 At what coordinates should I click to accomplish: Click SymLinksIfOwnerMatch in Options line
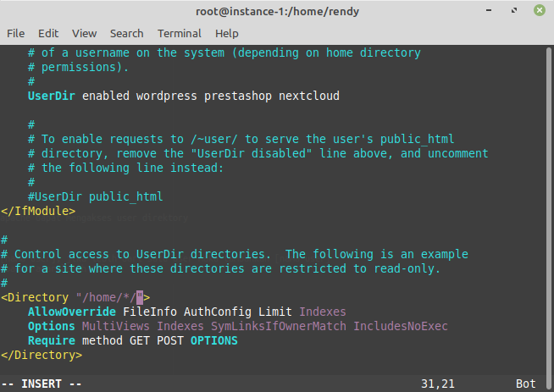(x=279, y=326)
